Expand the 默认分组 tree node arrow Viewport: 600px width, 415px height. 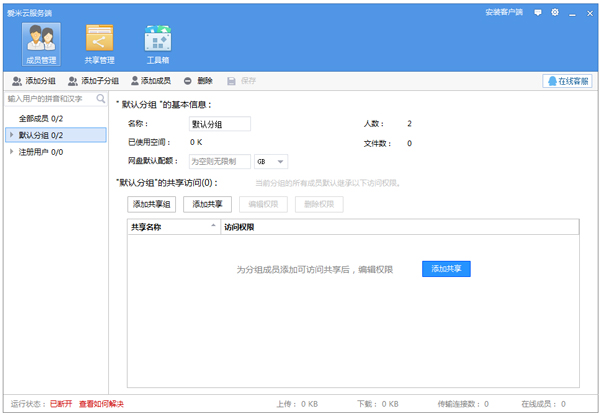[11, 135]
